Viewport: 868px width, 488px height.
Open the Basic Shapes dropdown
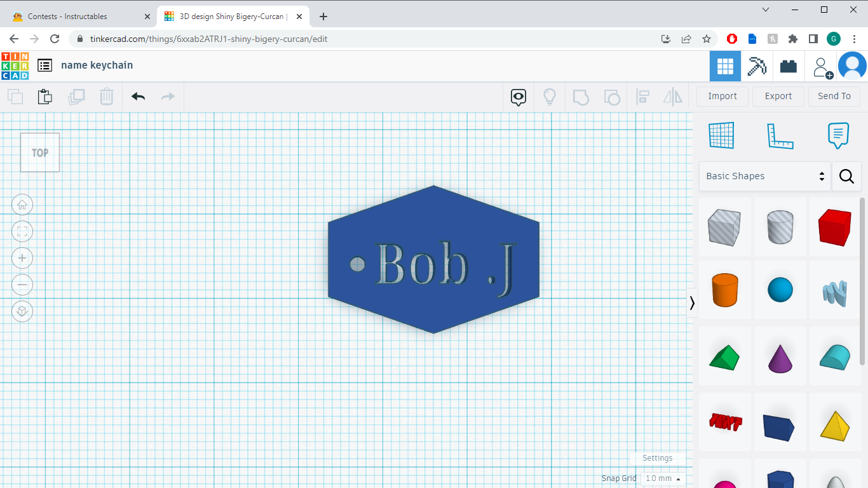[764, 176]
